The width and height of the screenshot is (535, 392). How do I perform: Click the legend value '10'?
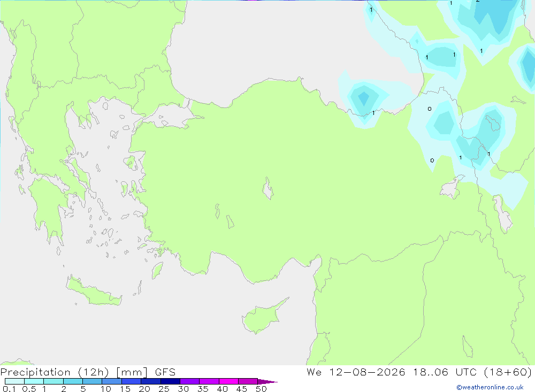(x=106, y=389)
